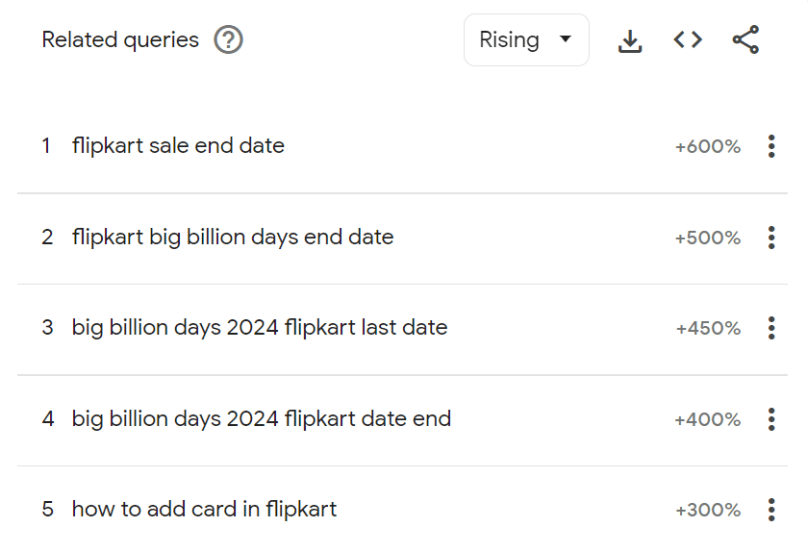
Task: Click the dropdown arrow beside Rising
Action: click(565, 39)
